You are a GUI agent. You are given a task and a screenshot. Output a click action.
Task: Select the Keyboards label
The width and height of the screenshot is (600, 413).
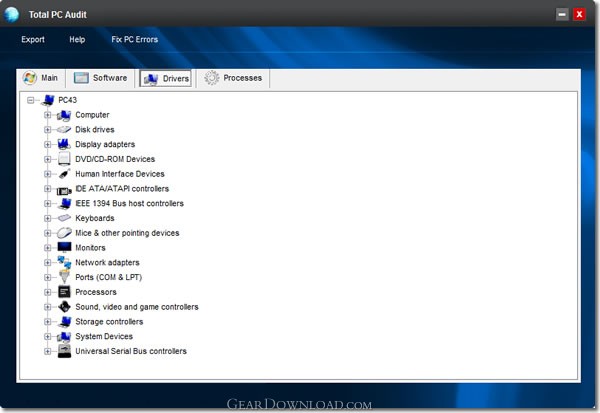pyautogui.click(x=95, y=218)
